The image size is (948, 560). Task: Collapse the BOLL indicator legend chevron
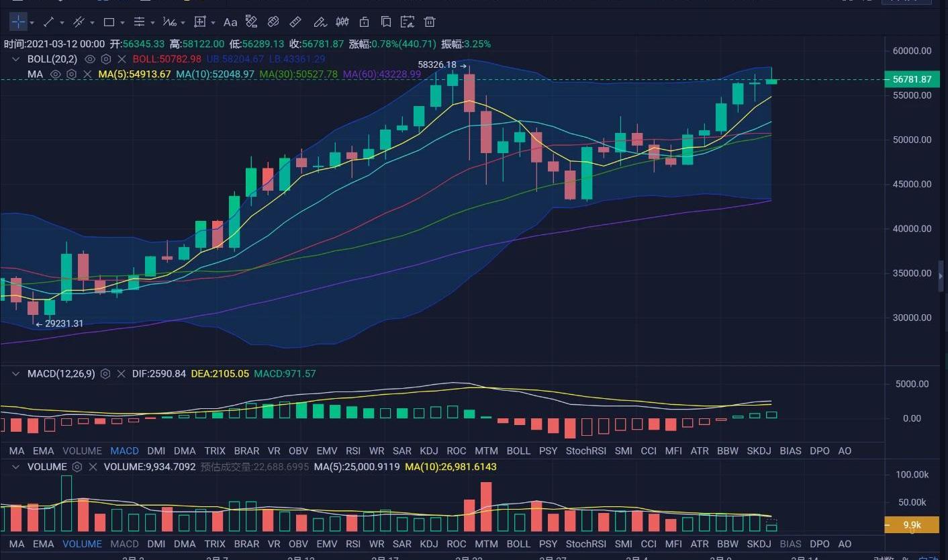tap(15, 59)
